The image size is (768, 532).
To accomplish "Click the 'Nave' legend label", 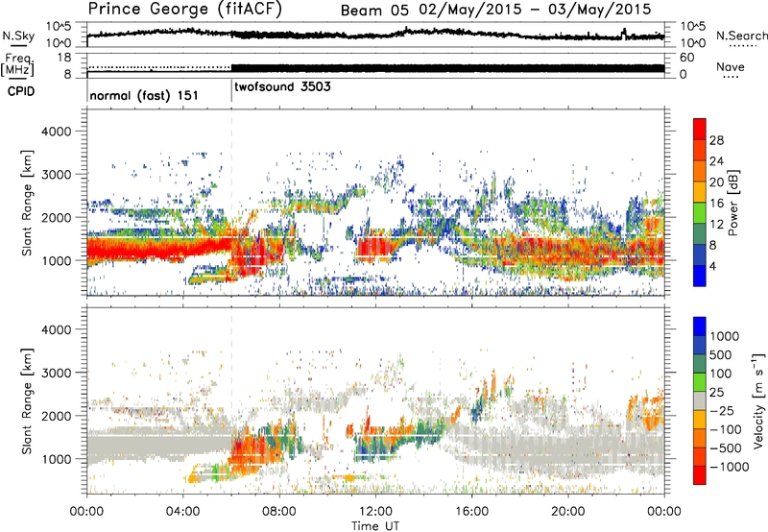I will (x=731, y=66).
